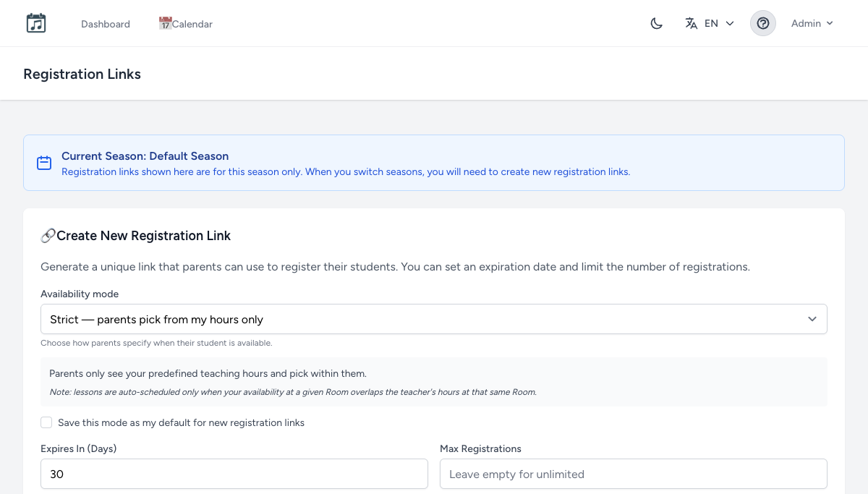Click 'Registration links shown here' banner text
This screenshot has height=494, width=868.
tap(346, 172)
